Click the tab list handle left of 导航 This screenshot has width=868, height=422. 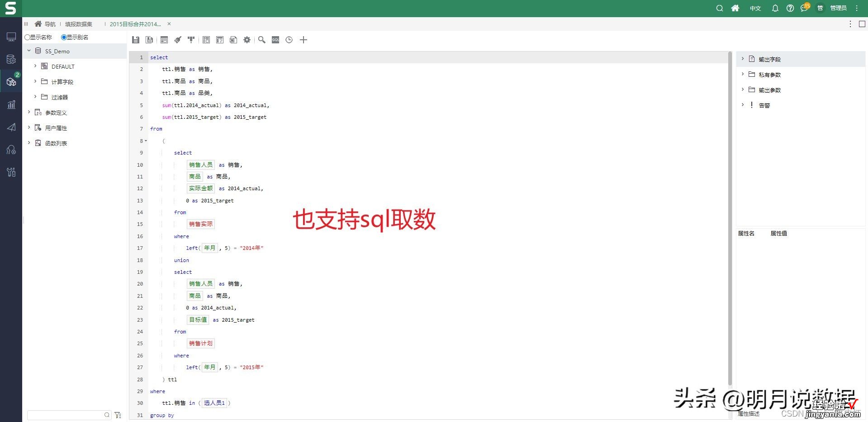[x=26, y=24]
